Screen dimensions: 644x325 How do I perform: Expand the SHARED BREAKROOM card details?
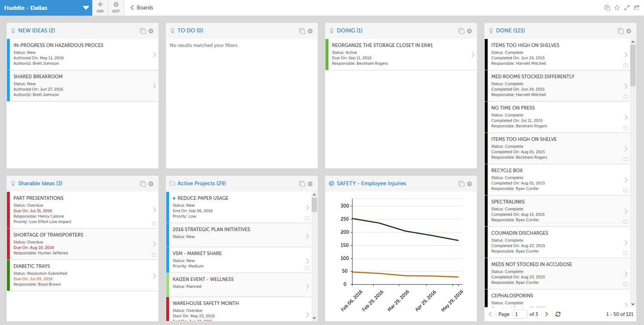155,85
